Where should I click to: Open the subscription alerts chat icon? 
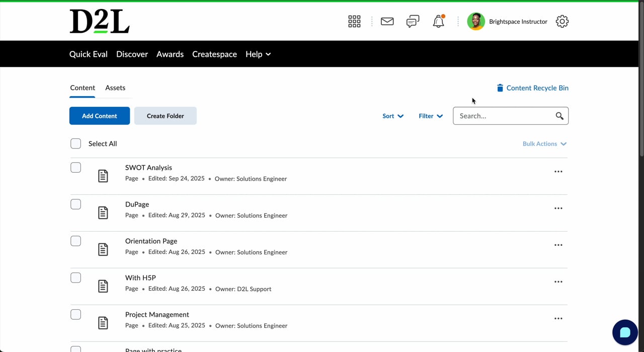tap(413, 21)
